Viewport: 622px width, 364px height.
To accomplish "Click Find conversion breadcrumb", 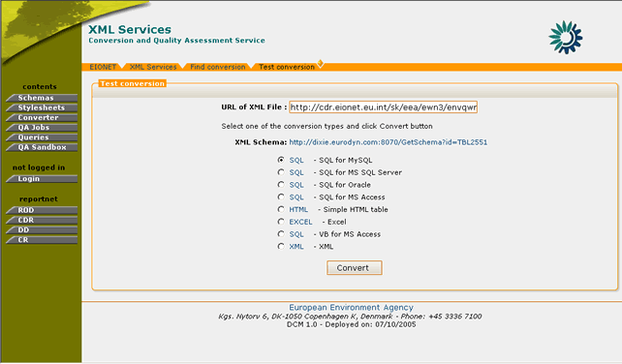I will 218,67.
